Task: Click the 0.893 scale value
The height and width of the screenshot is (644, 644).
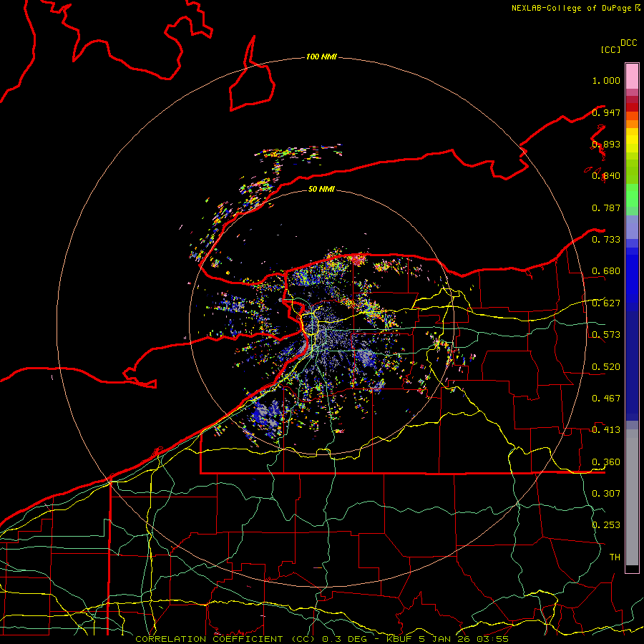Action: point(606,144)
